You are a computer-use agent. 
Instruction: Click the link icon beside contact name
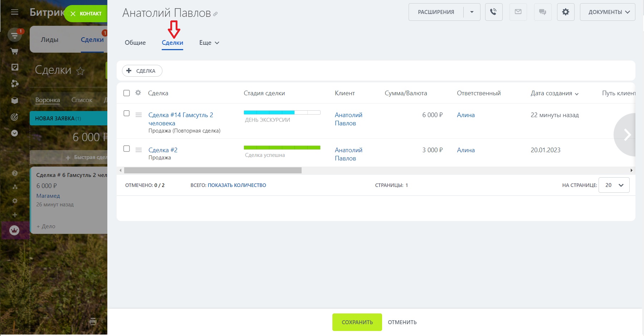tap(215, 14)
